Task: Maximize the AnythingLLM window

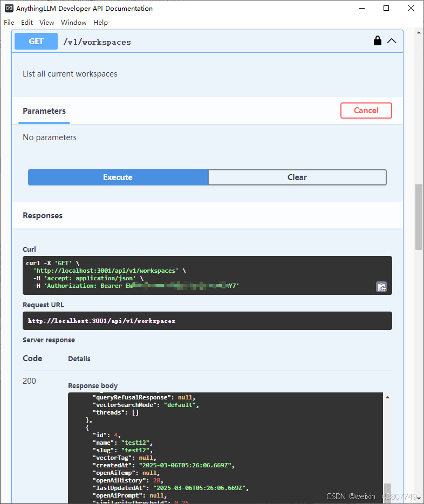Action: click(386, 9)
